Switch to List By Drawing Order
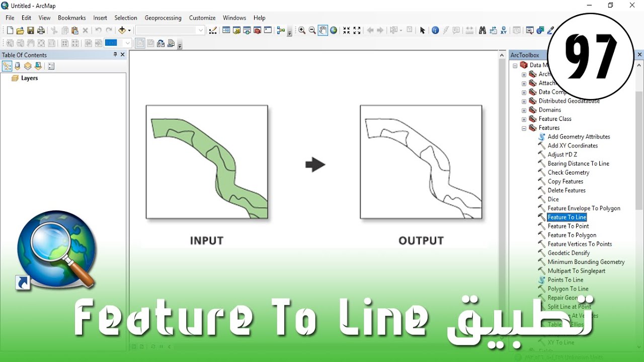This screenshot has height=362, width=644. click(7, 66)
